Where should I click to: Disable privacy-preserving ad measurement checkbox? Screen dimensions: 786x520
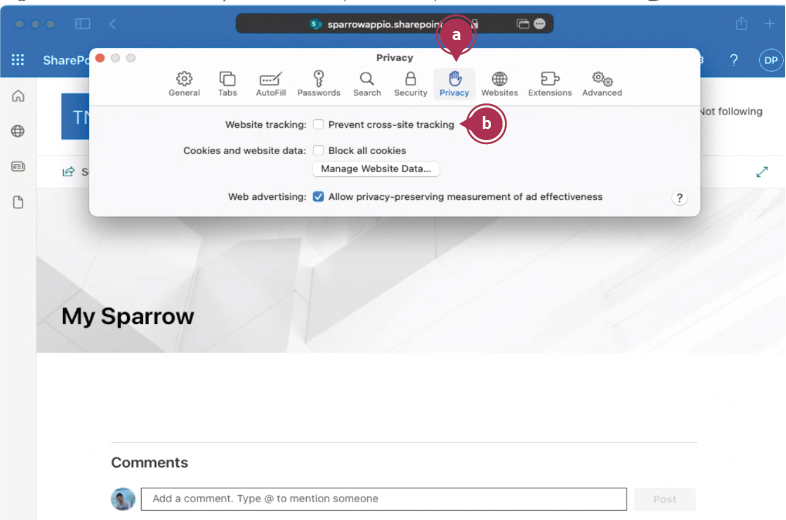click(318, 197)
